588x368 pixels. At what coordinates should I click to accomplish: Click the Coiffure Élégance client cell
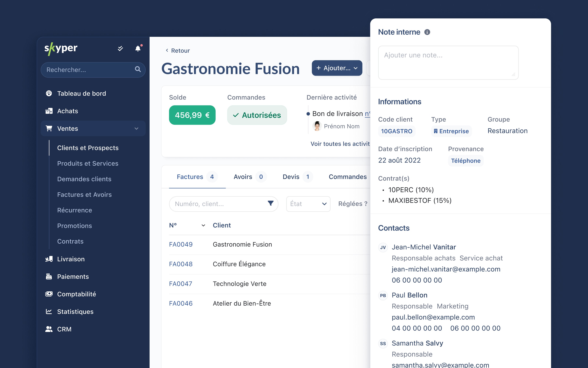[x=239, y=264]
